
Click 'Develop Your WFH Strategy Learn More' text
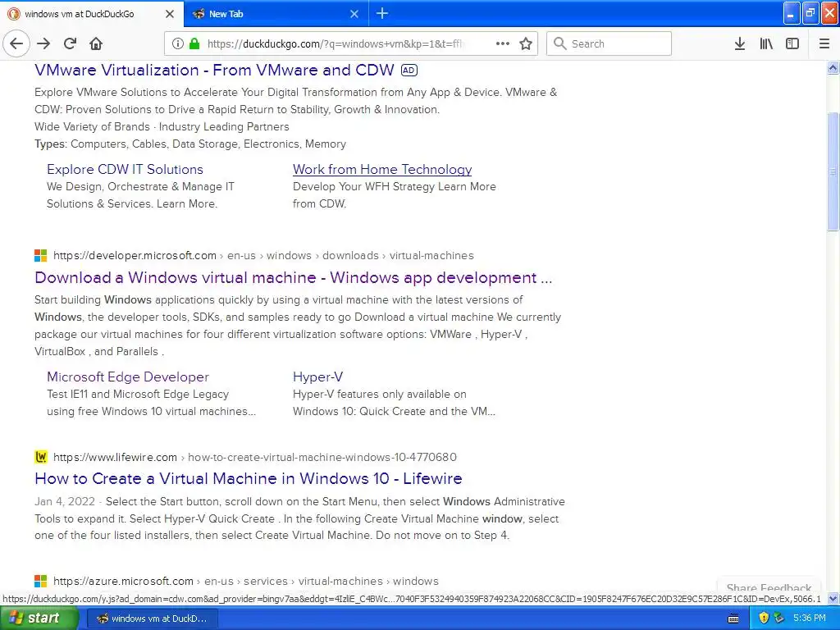tap(395, 186)
